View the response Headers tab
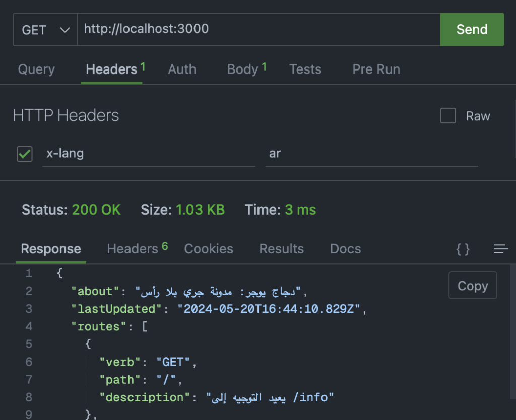Image resolution: width=516 pixels, height=420 pixels. (x=133, y=249)
